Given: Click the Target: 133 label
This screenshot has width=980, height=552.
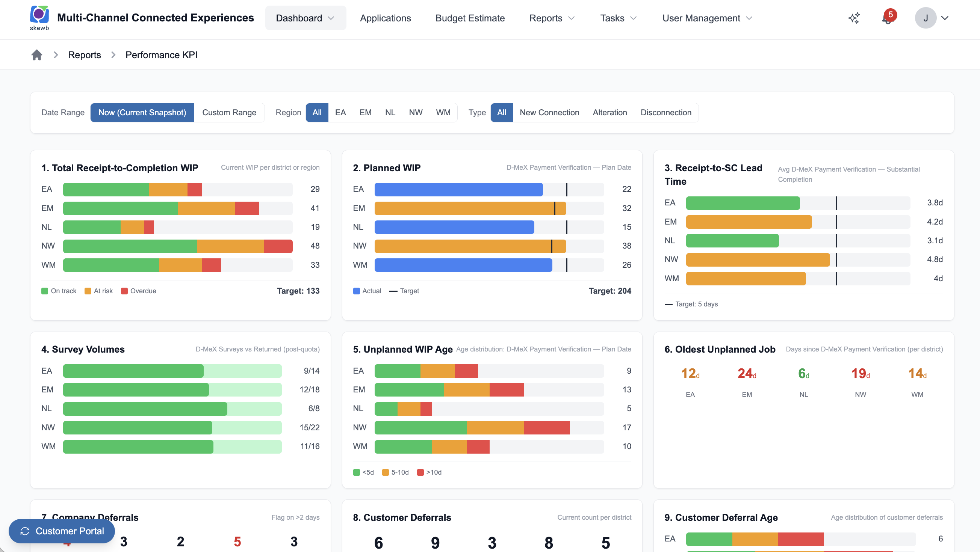Looking at the screenshot, I should 298,291.
